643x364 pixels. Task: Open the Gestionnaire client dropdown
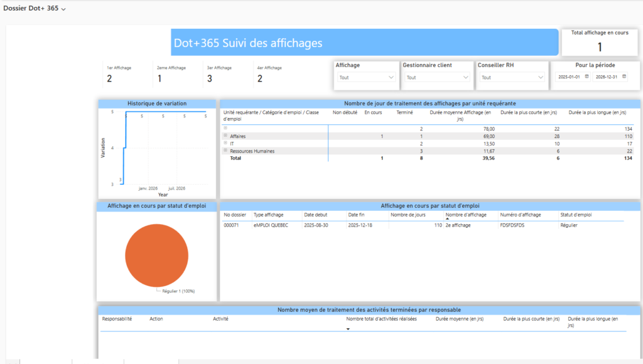click(437, 77)
